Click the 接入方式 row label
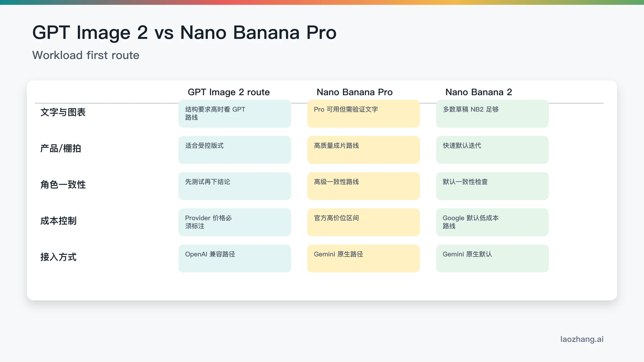The width and height of the screenshot is (644, 362). click(58, 257)
